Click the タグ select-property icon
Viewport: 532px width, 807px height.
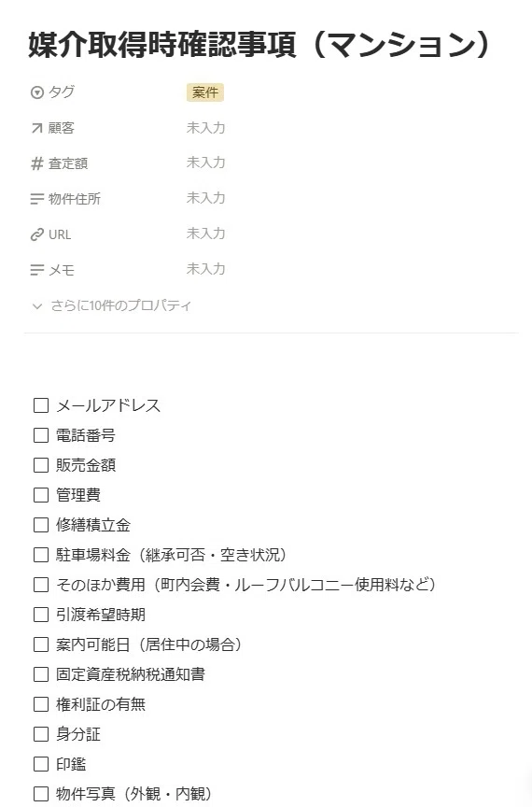point(37,92)
